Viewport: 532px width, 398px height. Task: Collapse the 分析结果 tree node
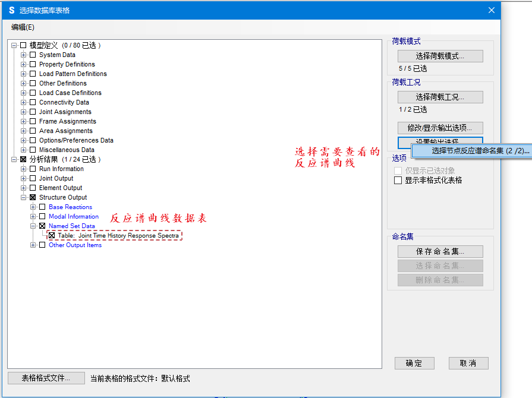tap(14, 159)
